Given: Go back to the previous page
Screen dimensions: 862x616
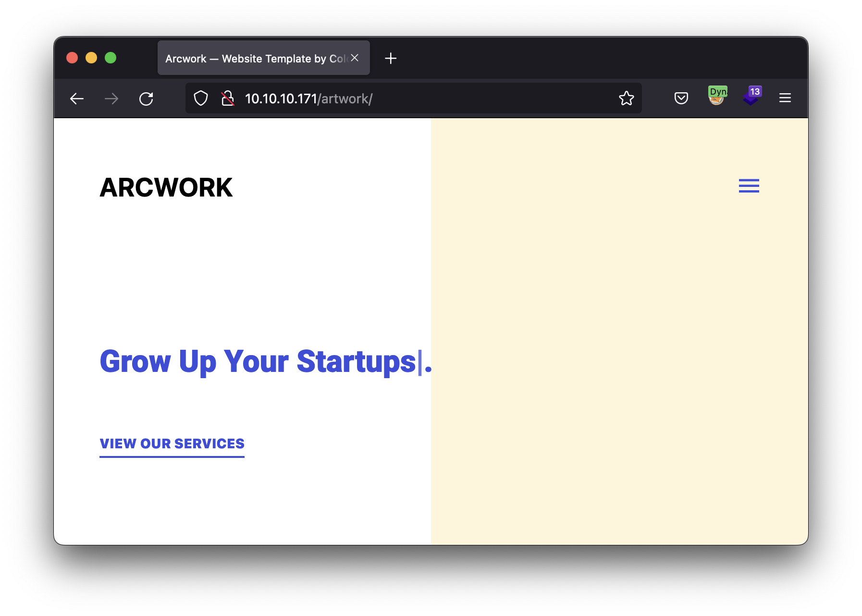Looking at the screenshot, I should tap(77, 99).
